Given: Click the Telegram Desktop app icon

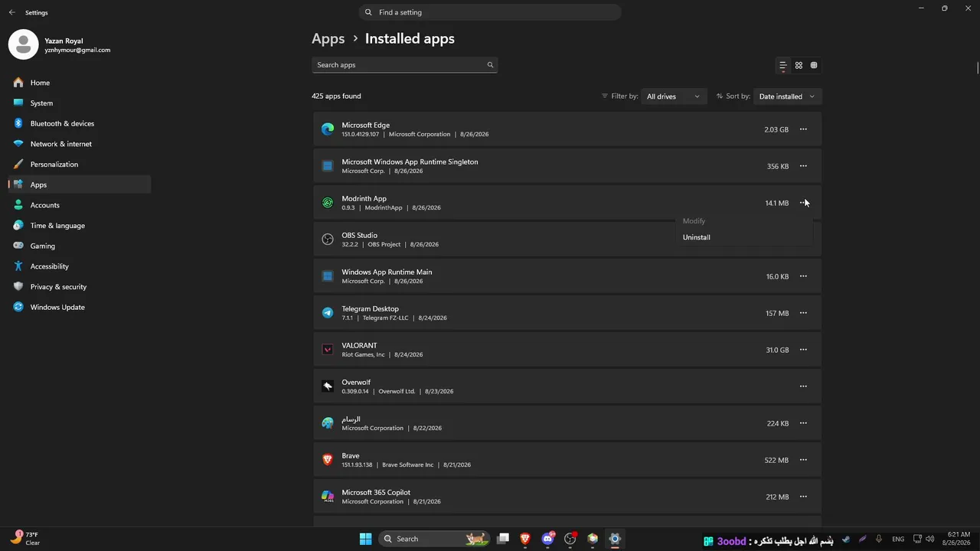Looking at the screenshot, I should [x=328, y=313].
